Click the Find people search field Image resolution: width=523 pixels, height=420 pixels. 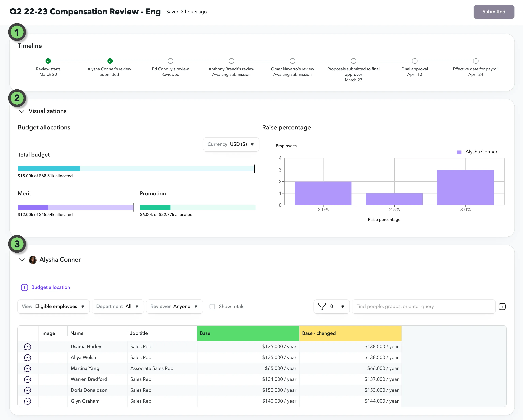click(424, 307)
